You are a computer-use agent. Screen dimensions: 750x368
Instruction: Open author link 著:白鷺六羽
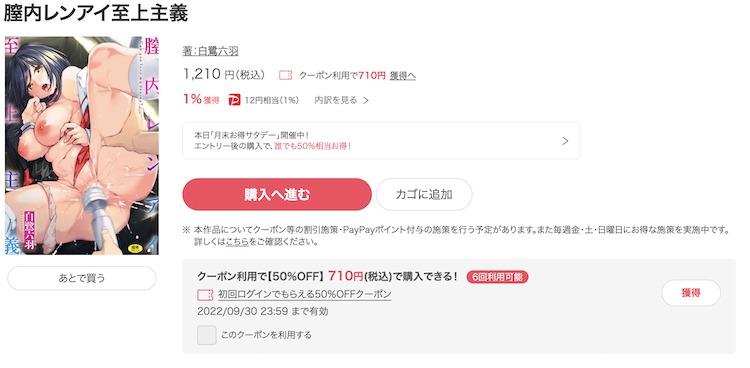click(x=210, y=51)
